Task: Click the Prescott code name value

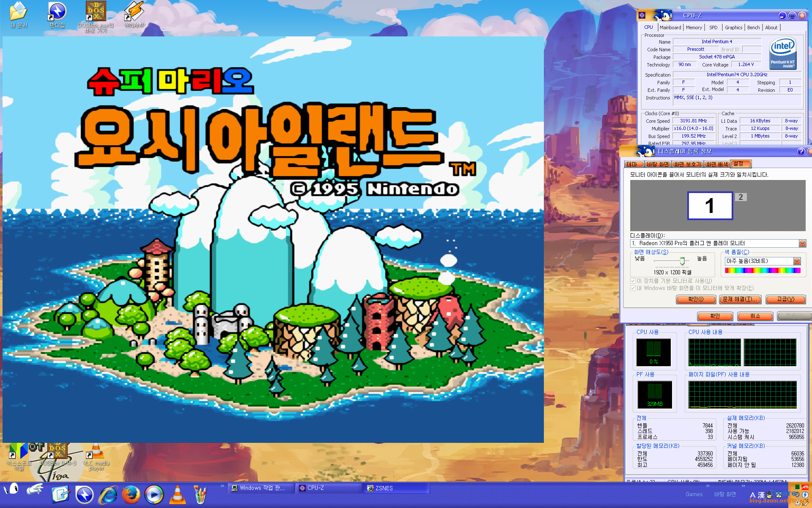Action: pyautogui.click(x=696, y=50)
